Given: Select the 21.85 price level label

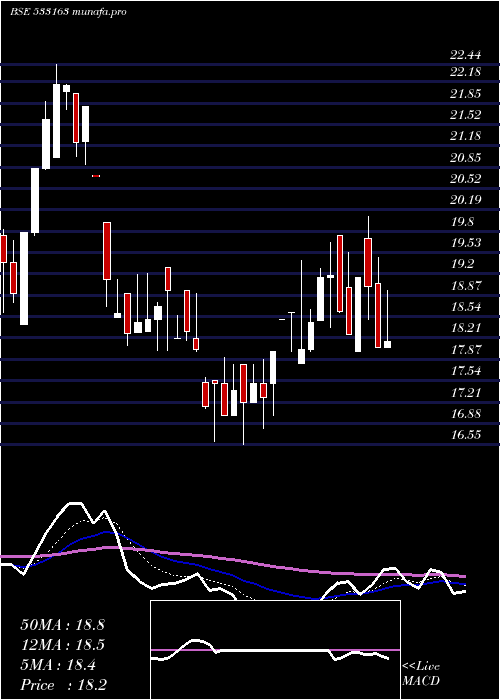Looking at the screenshot, I should (x=466, y=94).
